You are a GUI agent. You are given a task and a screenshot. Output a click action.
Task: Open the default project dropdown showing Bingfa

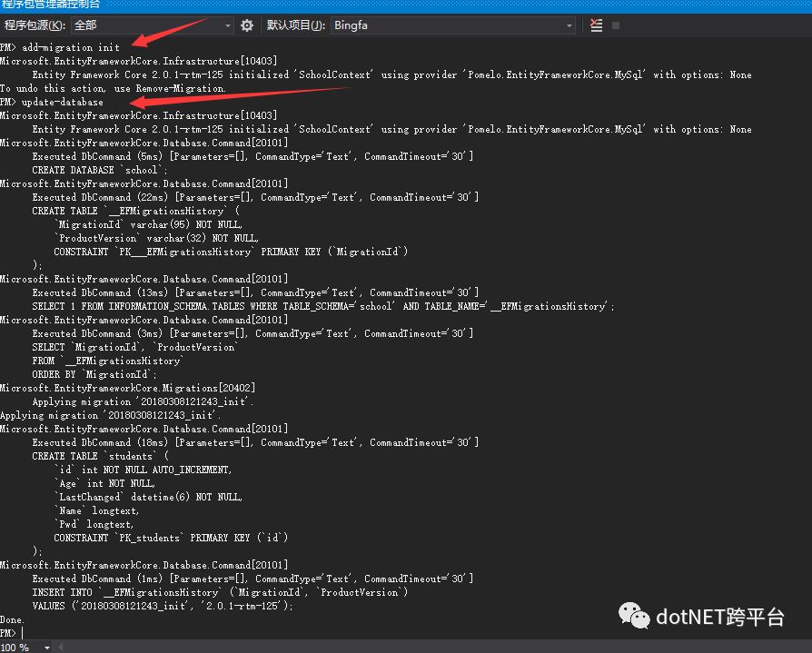453,25
